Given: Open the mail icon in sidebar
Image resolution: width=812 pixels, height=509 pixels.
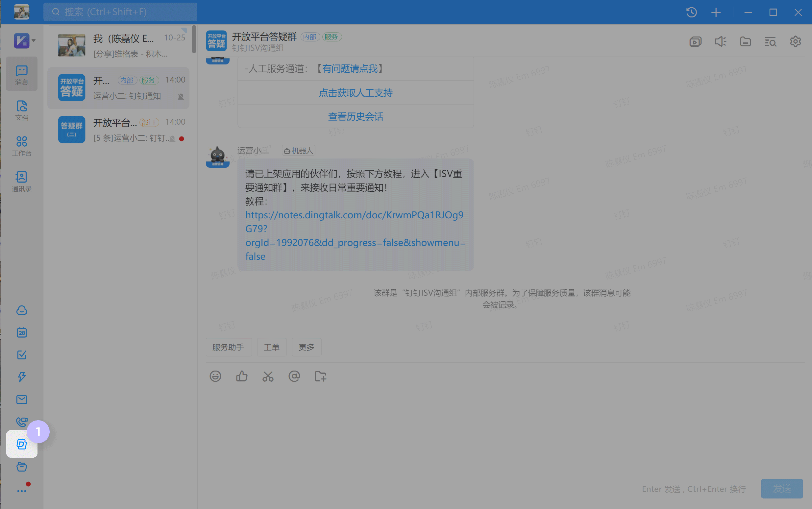Looking at the screenshot, I should (22, 400).
